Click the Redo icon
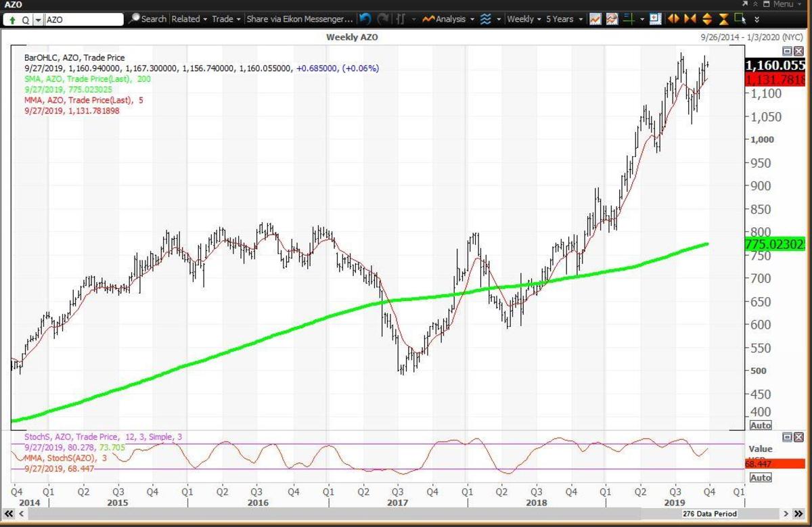This screenshot has width=812, height=527. 382,19
